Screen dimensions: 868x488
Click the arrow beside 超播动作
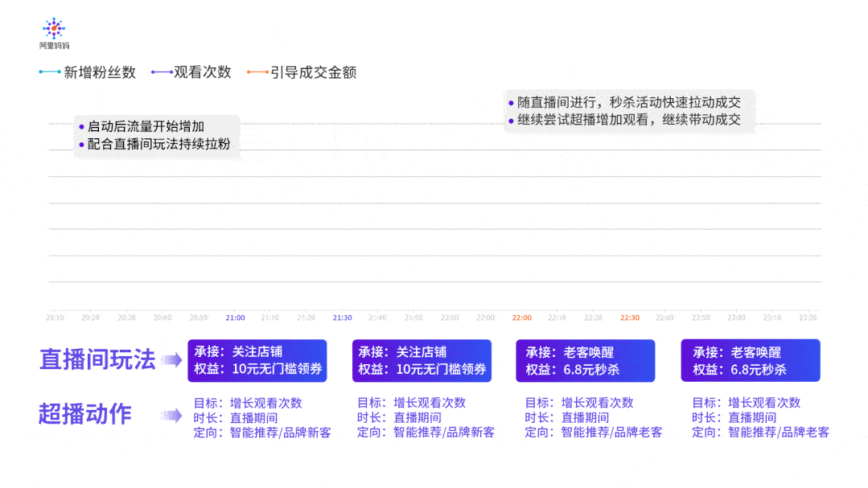(x=171, y=416)
